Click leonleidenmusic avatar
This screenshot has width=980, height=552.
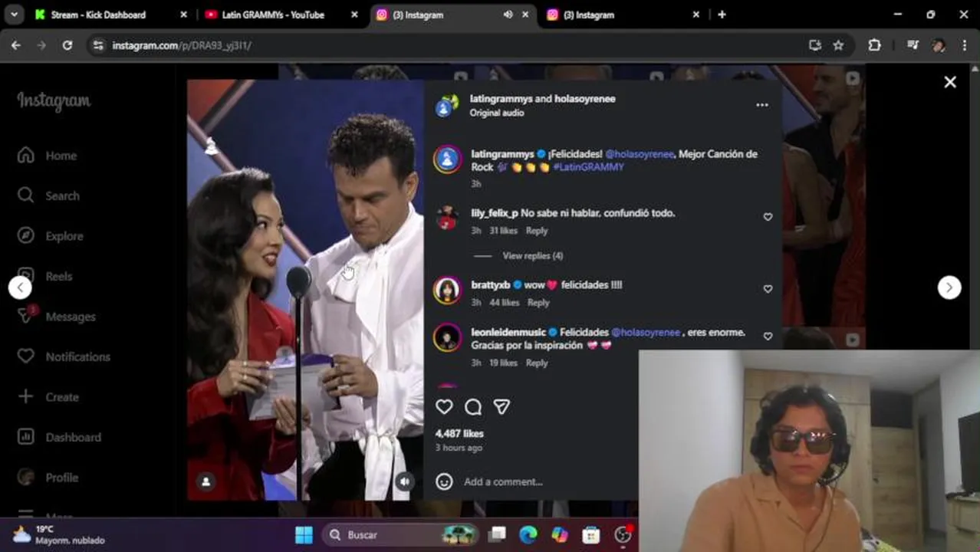[x=447, y=337]
